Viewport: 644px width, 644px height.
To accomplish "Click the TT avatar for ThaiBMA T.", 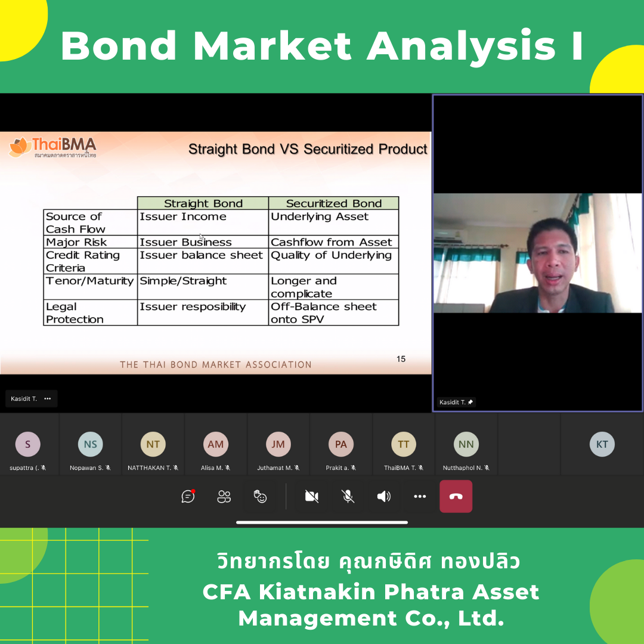I will [x=404, y=444].
